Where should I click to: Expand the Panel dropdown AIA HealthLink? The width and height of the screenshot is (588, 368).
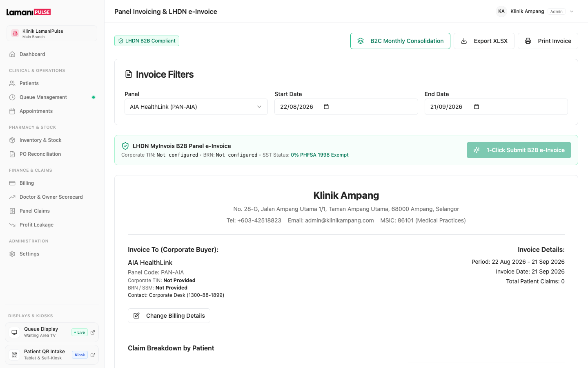coord(196,107)
